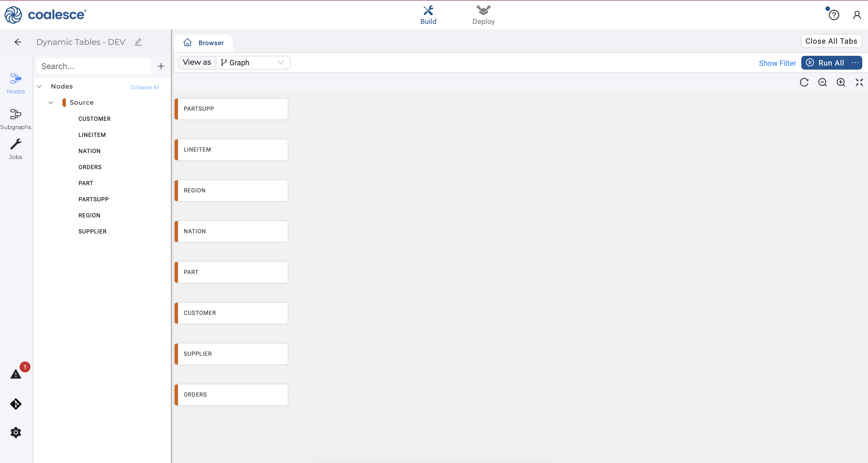Collapse the Source node group
Viewport: 868px width, 463px height.
(51, 102)
